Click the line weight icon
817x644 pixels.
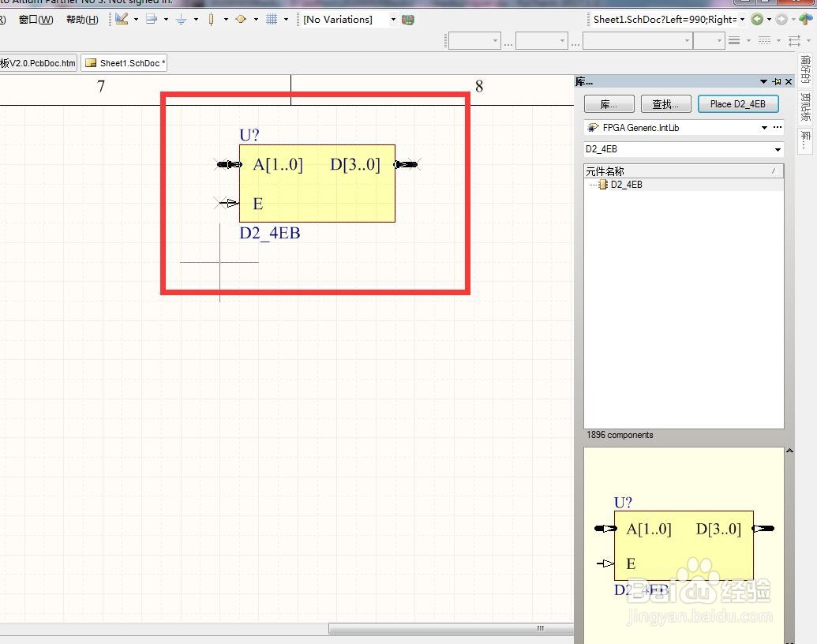pos(734,40)
